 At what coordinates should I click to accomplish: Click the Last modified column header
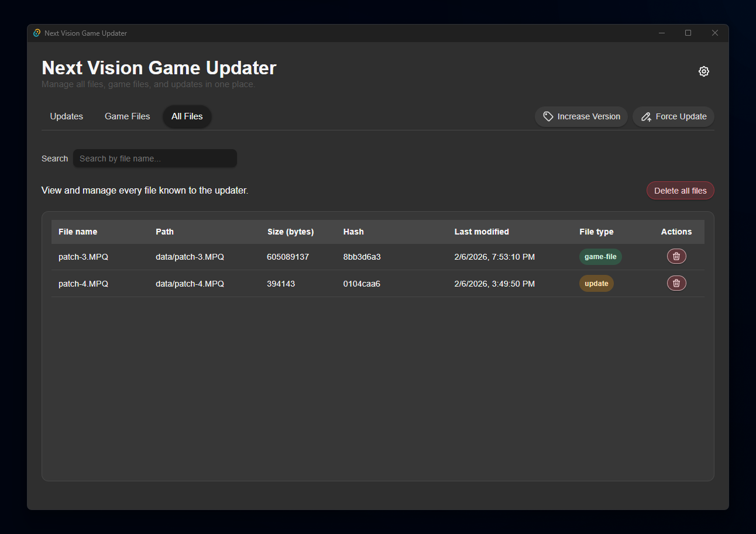click(x=482, y=232)
